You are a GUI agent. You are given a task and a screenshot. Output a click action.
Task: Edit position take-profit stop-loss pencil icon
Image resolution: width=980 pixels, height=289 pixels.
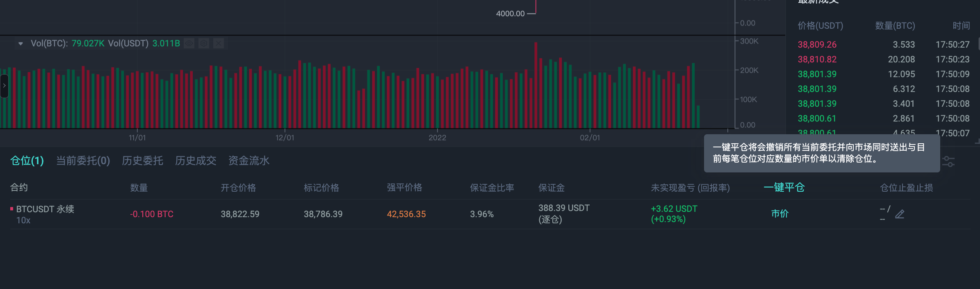coord(900,214)
